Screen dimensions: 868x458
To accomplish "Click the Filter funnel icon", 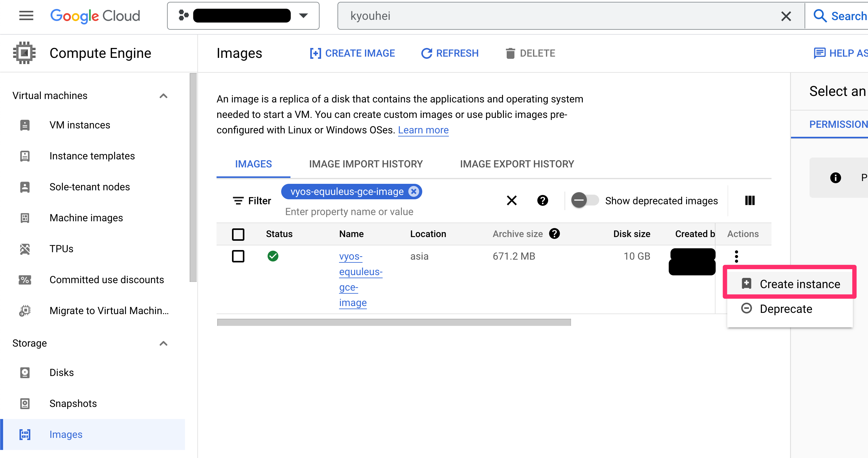I will click(238, 201).
